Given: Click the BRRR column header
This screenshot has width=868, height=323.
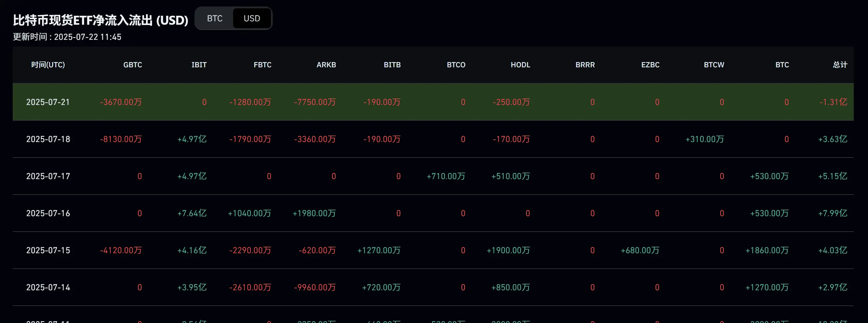Looking at the screenshot, I should (585, 65).
